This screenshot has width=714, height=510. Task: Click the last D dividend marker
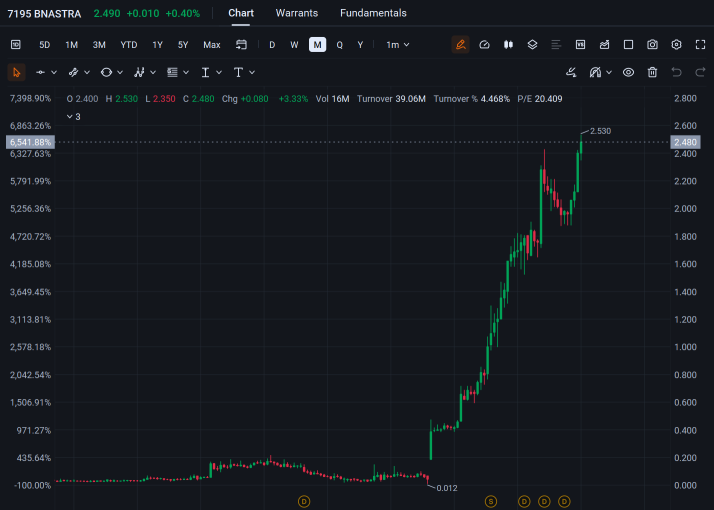pos(564,502)
